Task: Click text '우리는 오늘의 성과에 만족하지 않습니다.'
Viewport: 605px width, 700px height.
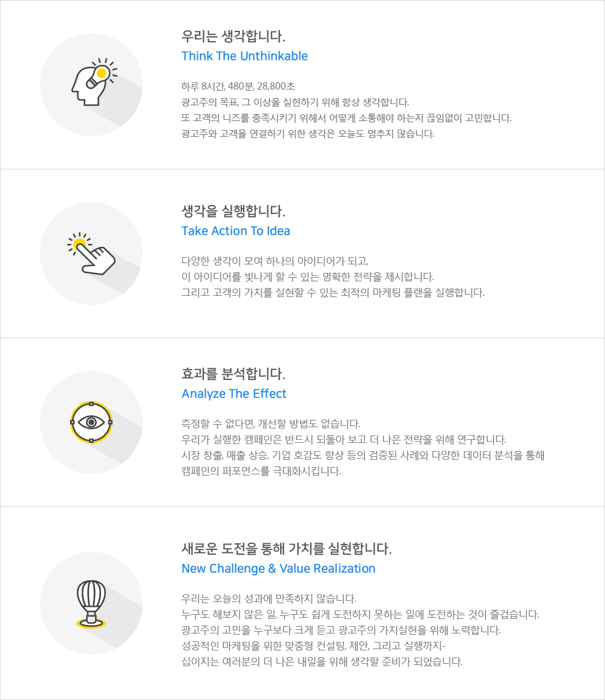Action: tap(269, 599)
